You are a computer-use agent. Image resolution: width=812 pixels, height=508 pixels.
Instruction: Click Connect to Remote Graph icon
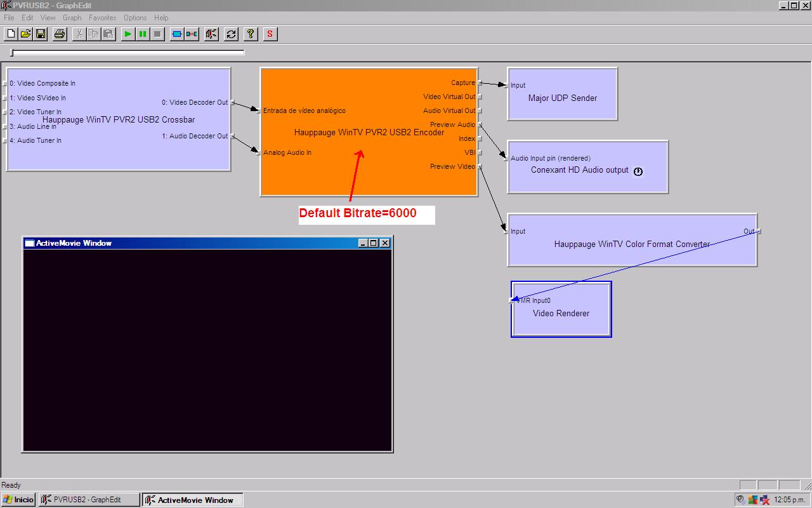(211, 34)
